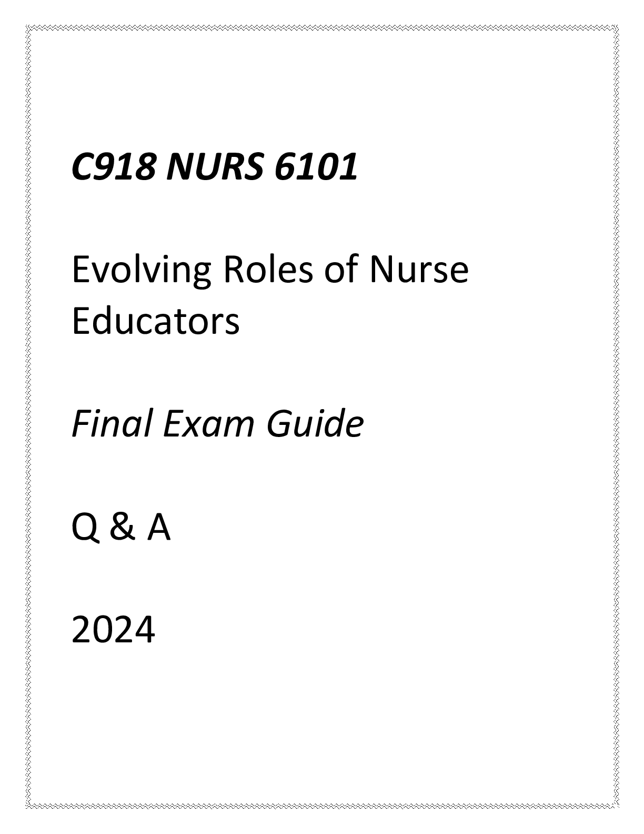This screenshot has height=834, width=644.
Task: Click the decorative border along the page bottom
Action: (322, 806)
